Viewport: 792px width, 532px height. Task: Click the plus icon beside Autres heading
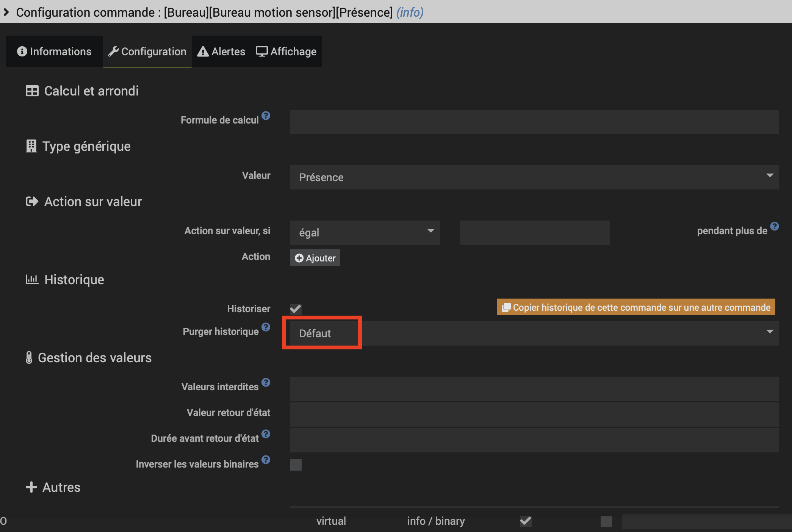(x=31, y=487)
